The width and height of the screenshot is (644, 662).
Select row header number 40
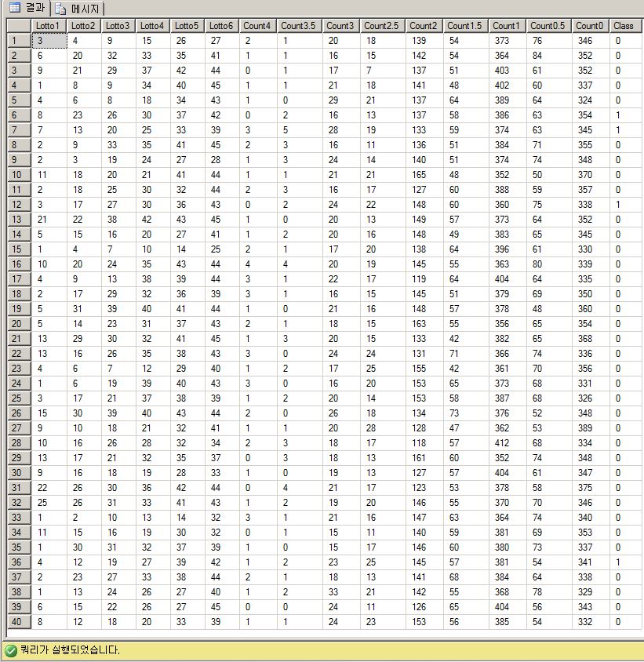click(20, 622)
